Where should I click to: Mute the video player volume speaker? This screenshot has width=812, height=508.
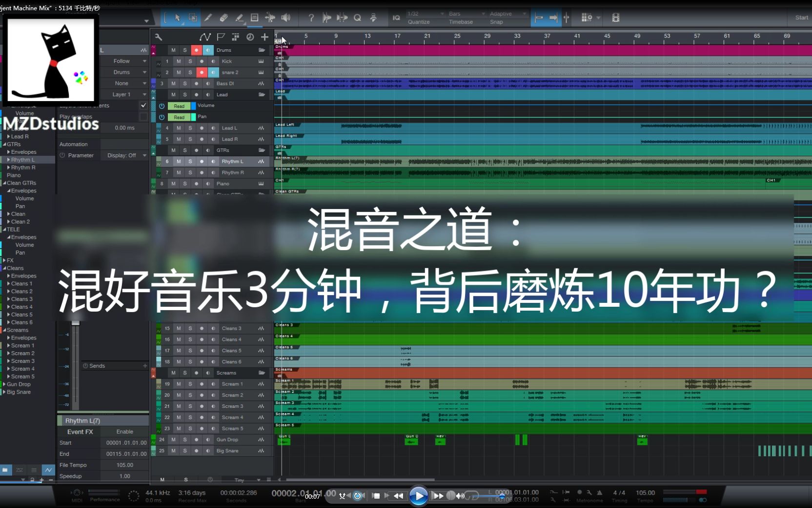(459, 496)
